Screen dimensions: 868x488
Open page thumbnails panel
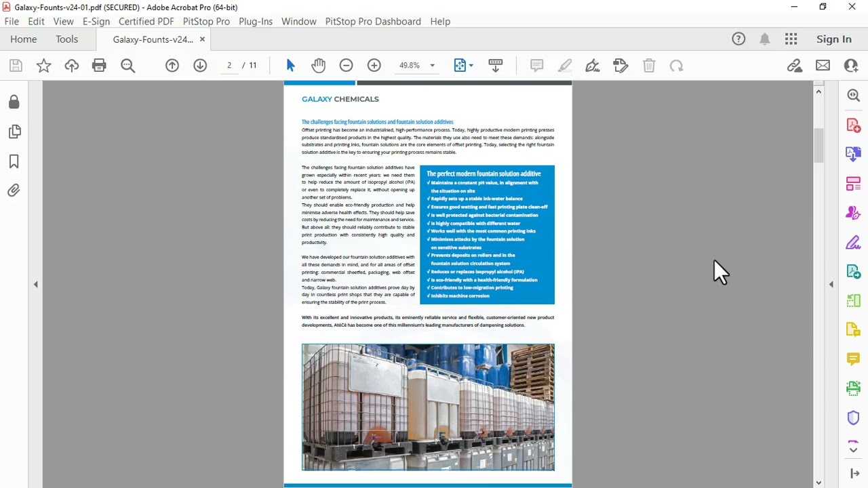pyautogui.click(x=14, y=131)
